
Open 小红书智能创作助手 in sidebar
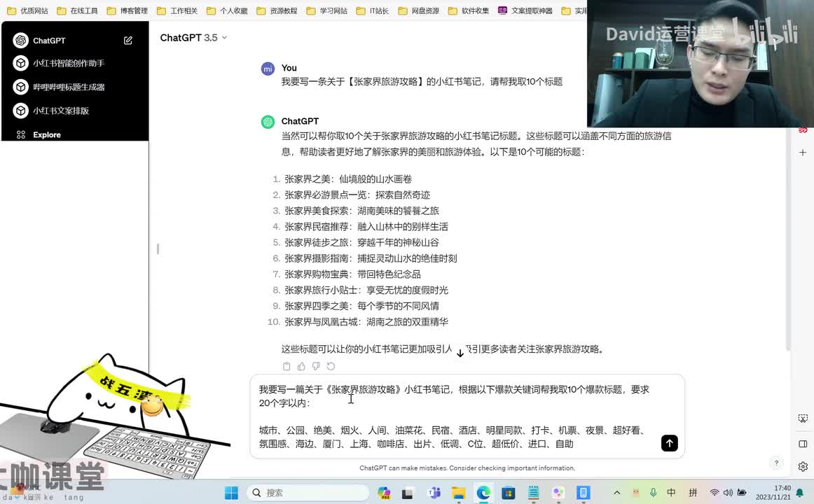click(69, 63)
